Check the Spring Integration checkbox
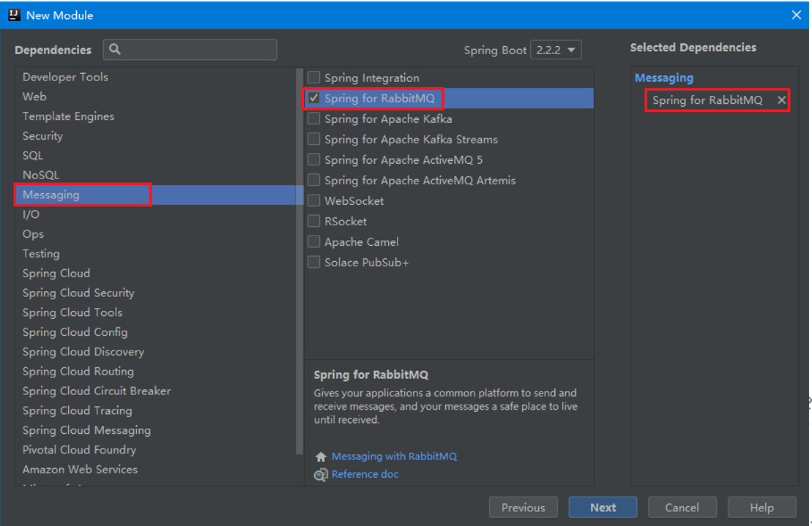The height and width of the screenshot is (526, 812). point(314,78)
